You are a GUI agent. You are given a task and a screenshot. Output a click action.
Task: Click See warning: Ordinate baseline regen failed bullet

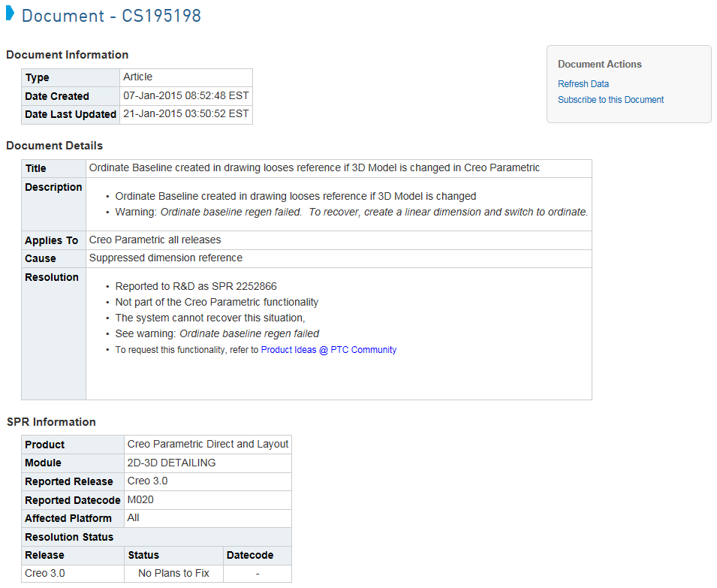coord(217,333)
